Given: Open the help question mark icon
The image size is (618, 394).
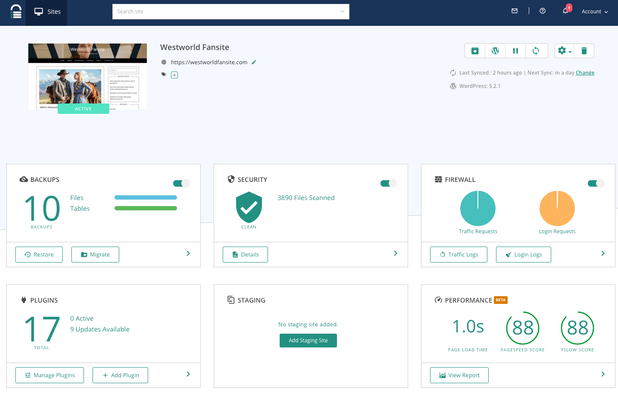Looking at the screenshot, I should pyautogui.click(x=543, y=11).
